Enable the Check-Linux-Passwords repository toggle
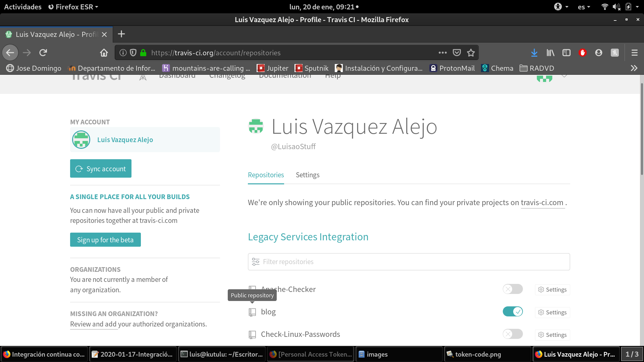 point(513,334)
